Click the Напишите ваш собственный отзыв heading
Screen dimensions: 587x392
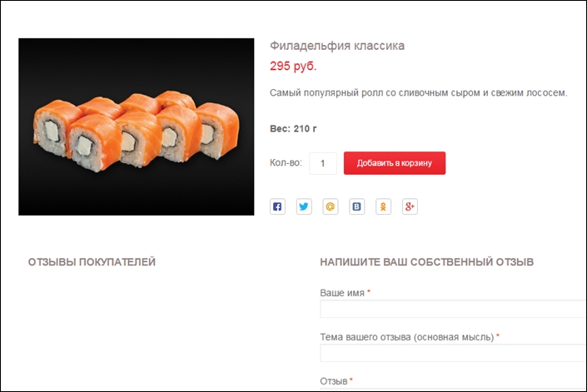(427, 262)
